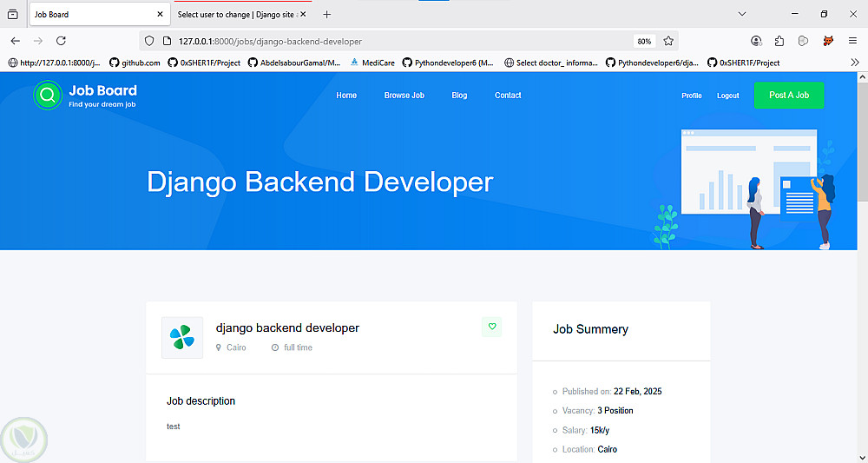Open the Pythondeveloper6/dja bookmark

(652, 63)
